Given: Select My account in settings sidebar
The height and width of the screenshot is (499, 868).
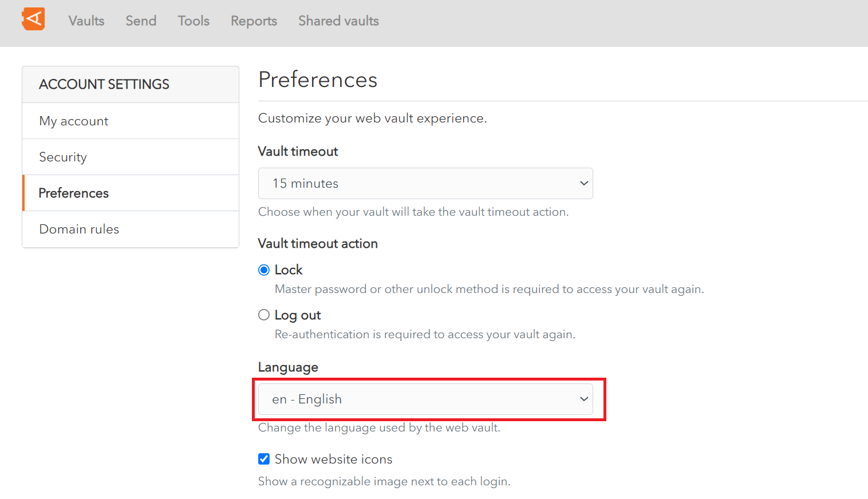Looking at the screenshot, I should (x=131, y=121).
